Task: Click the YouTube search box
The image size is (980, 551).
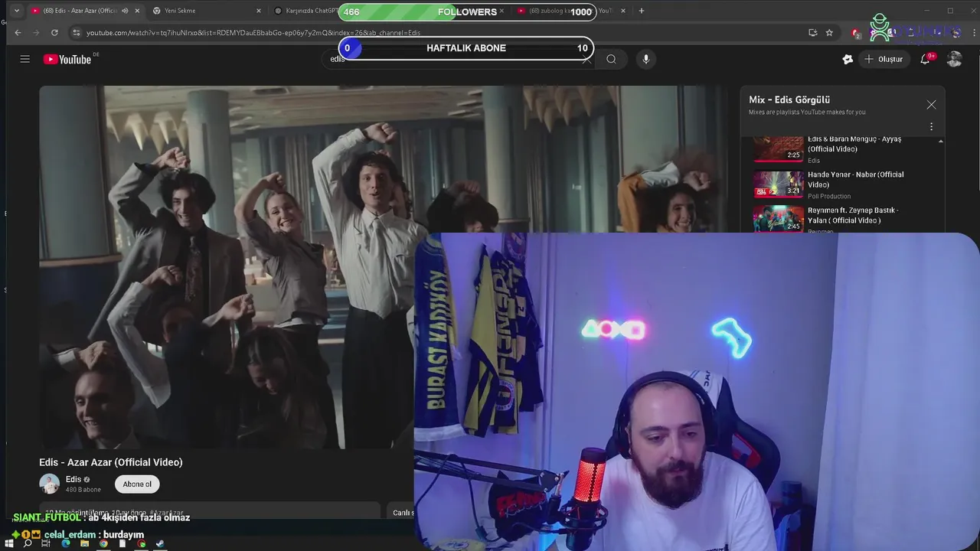Action: point(459,59)
